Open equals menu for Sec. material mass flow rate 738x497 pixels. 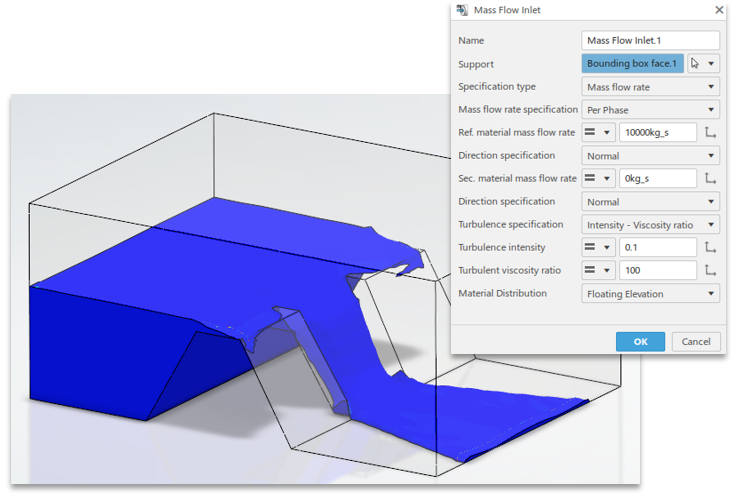[x=598, y=178]
